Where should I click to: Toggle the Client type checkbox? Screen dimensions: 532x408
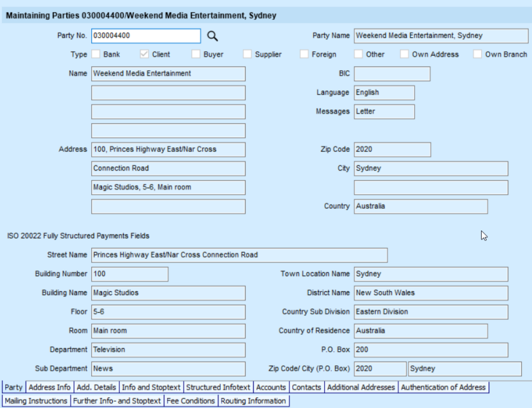pyautogui.click(x=144, y=54)
